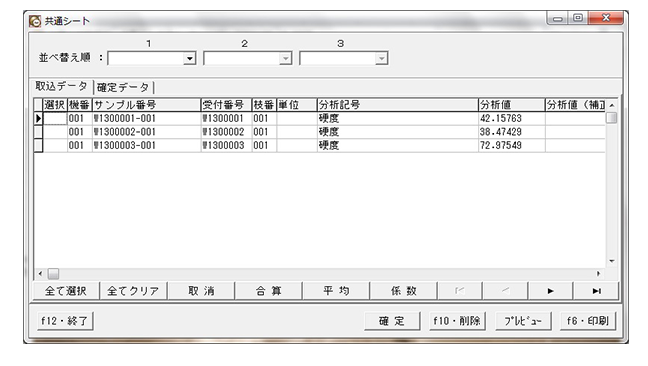Image resolution: width=648 pixels, height=366 pixels.
Task: Click the 共通シート window title icon
Action: click(35, 21)
